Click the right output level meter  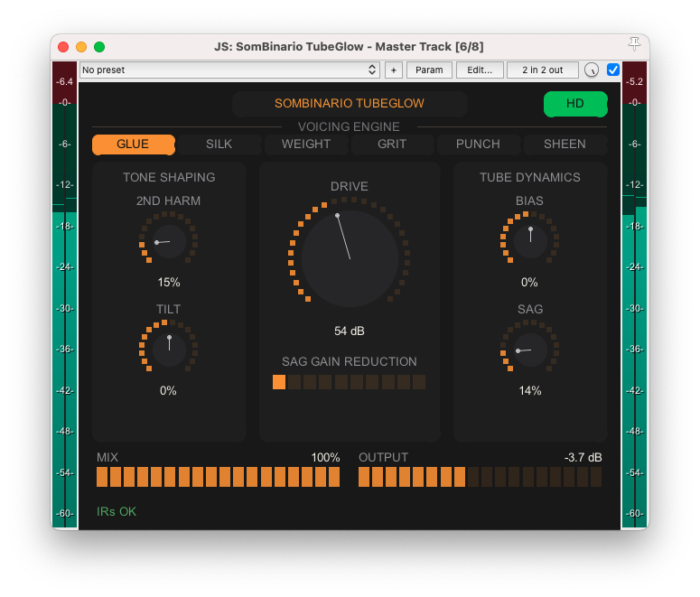634,295
